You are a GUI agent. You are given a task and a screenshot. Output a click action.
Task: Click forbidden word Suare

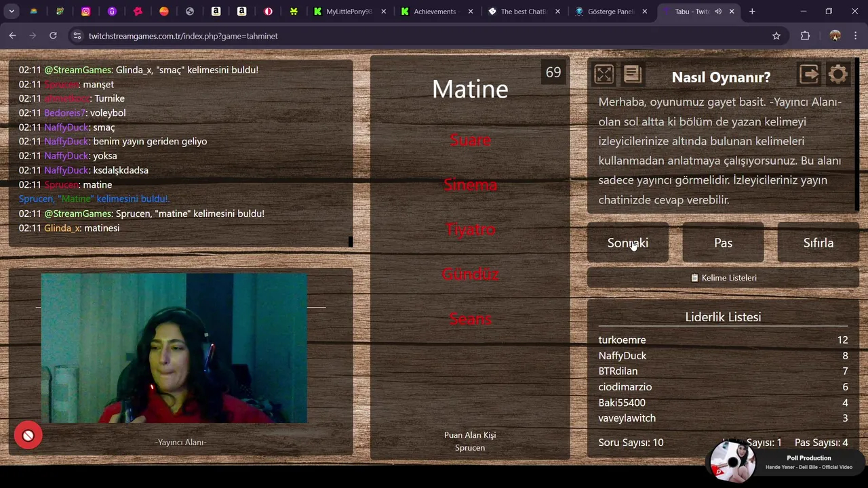point(470,140)
